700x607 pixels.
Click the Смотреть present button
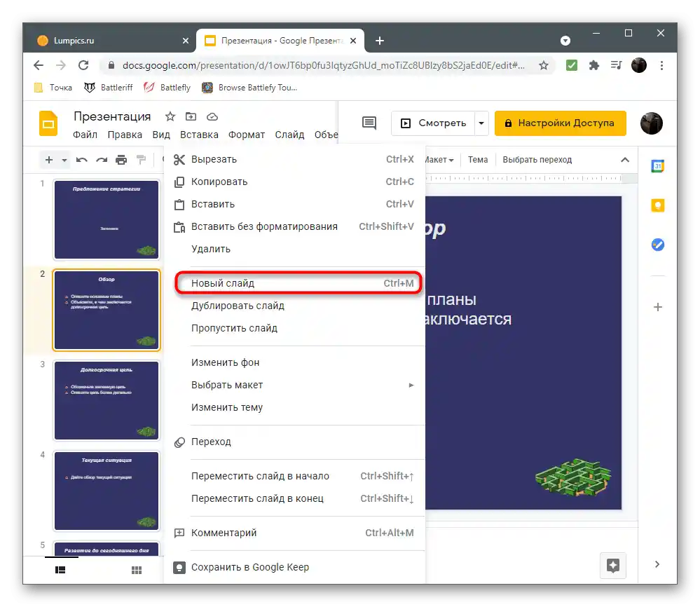[433, 123]
